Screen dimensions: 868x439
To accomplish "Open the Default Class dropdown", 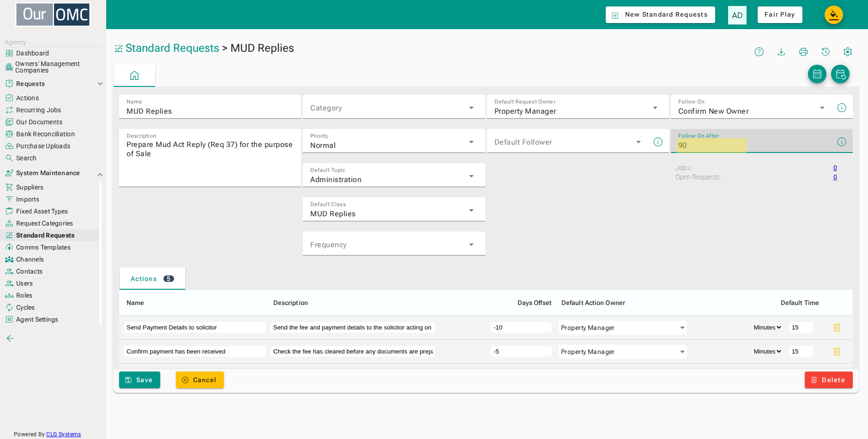I will (394, 209).
